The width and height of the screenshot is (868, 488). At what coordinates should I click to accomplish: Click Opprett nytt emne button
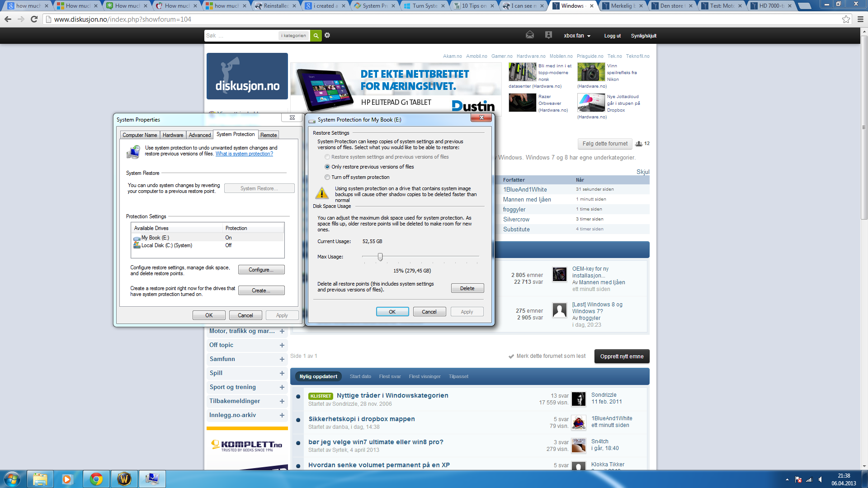(622, 357)
